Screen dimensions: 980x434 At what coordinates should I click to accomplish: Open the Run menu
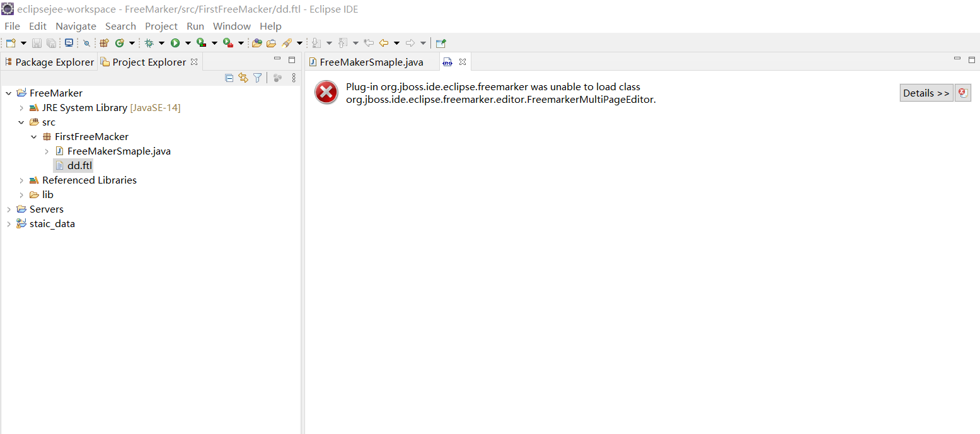click(x=195, y=26)
